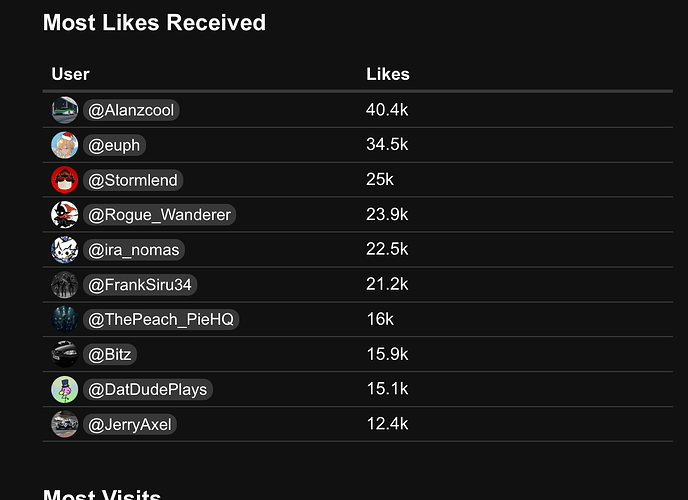This screenshot has width=688, height=500.
Task: Open the @Alanzcool user mention
Action: (x=131, y=110)
